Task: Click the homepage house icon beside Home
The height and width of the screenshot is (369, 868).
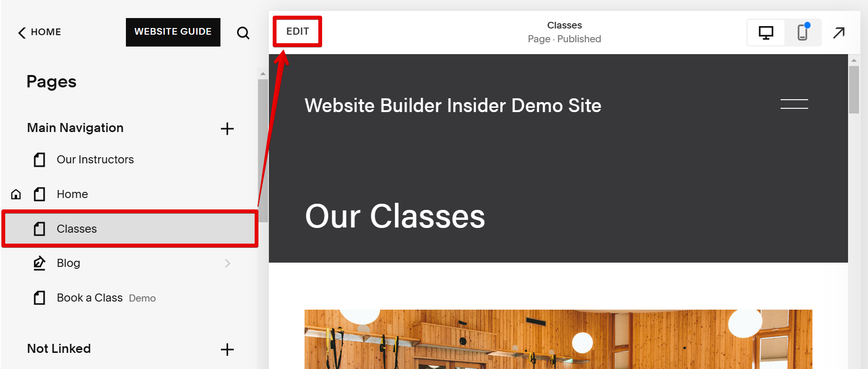Action: 16,194
